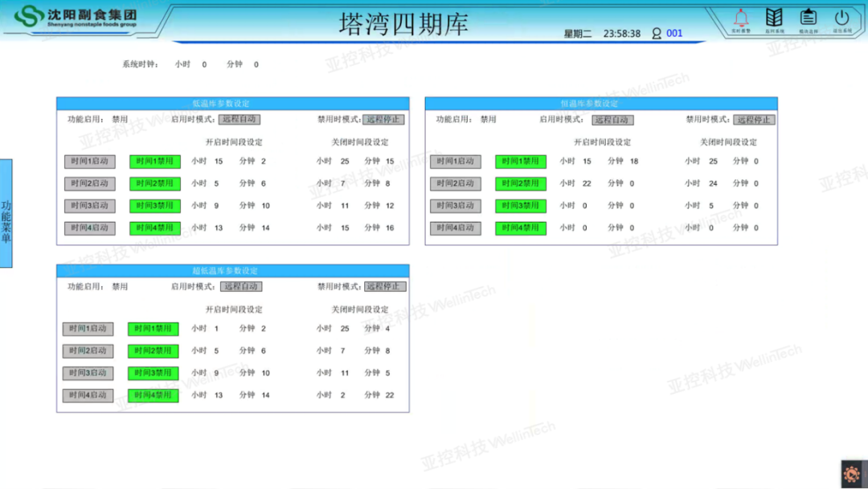Edit 低温库 时间1 close hour value 25
The height and width of the screenshot is (489, 868).
point(345,161)
